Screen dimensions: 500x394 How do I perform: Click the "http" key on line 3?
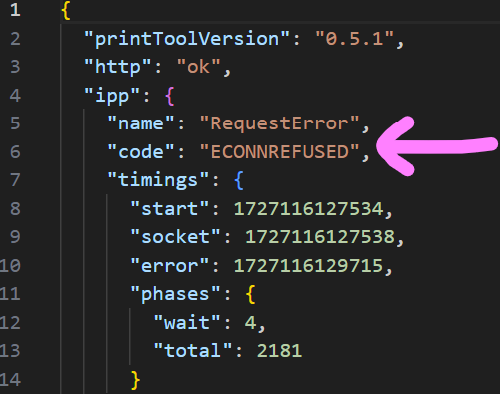118,67
